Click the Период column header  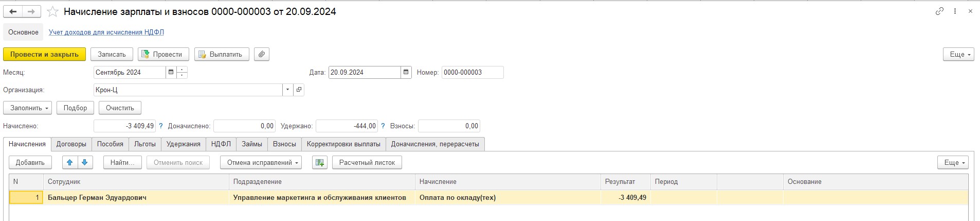(683, 182)
